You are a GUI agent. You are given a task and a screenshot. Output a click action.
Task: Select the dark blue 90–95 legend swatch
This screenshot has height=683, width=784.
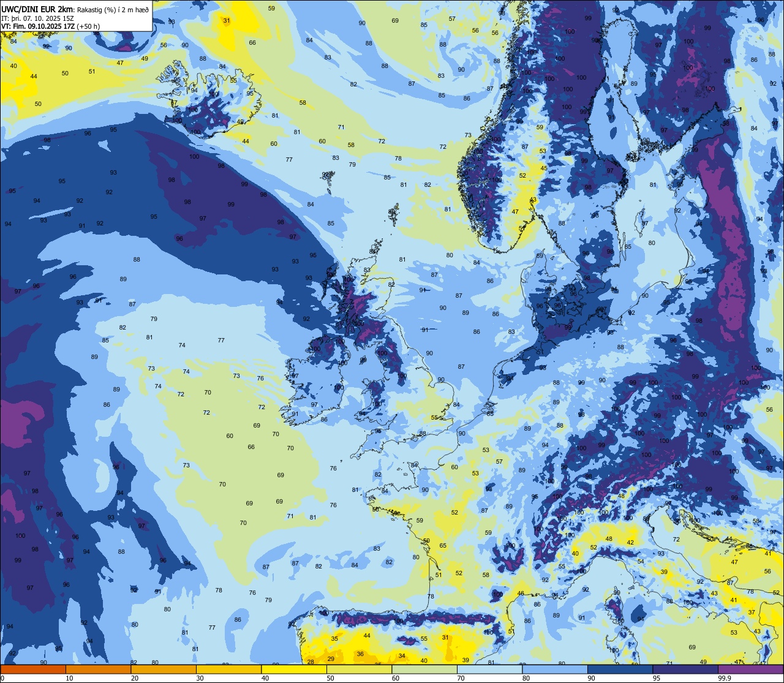point(620,669)
